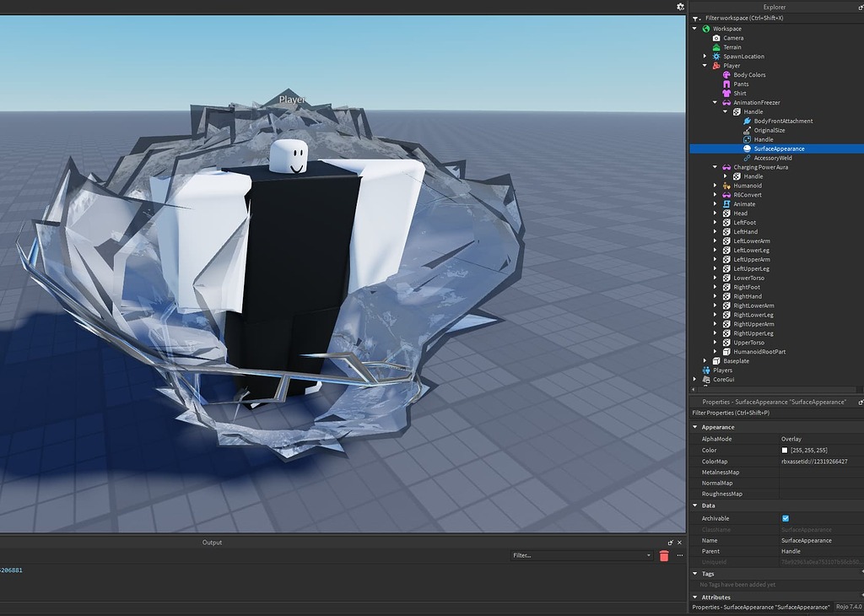Click the Color checkbox swatch for SurfaceAppearance
This screenshot has height=616, width=864.
[784, 450]
